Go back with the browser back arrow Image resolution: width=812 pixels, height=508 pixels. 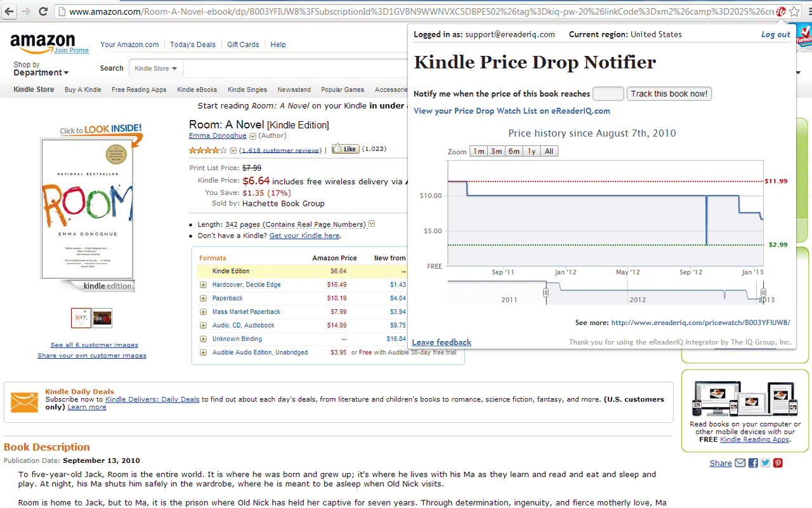coord(10,11)
